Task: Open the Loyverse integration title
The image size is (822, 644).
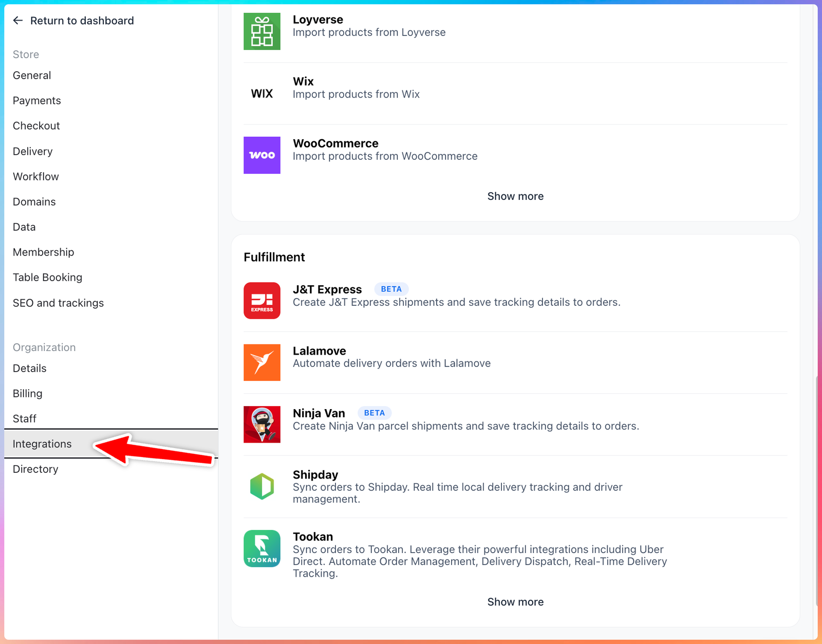Action: (318, 20)
